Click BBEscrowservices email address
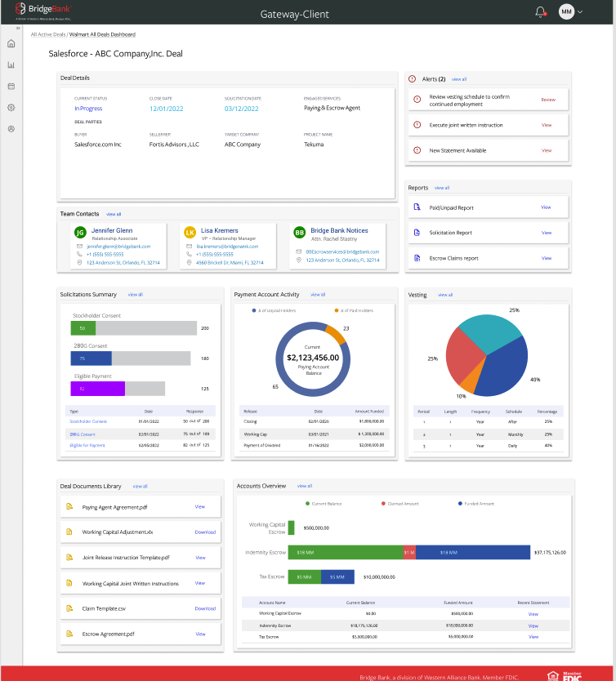 342,251
